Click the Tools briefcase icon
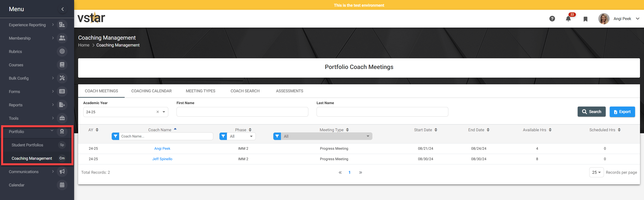This screenshot has height=200, width=644. coord(62,118)
